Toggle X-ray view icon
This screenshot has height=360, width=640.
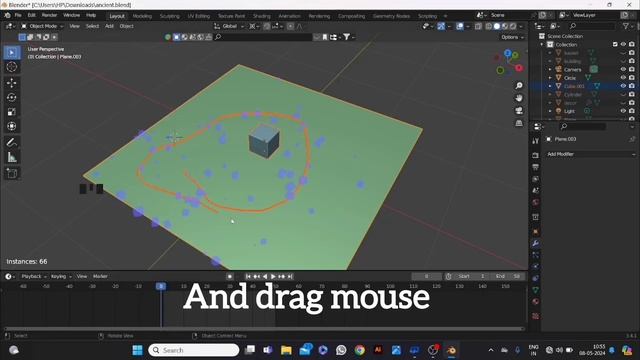[x=478, y=26]
